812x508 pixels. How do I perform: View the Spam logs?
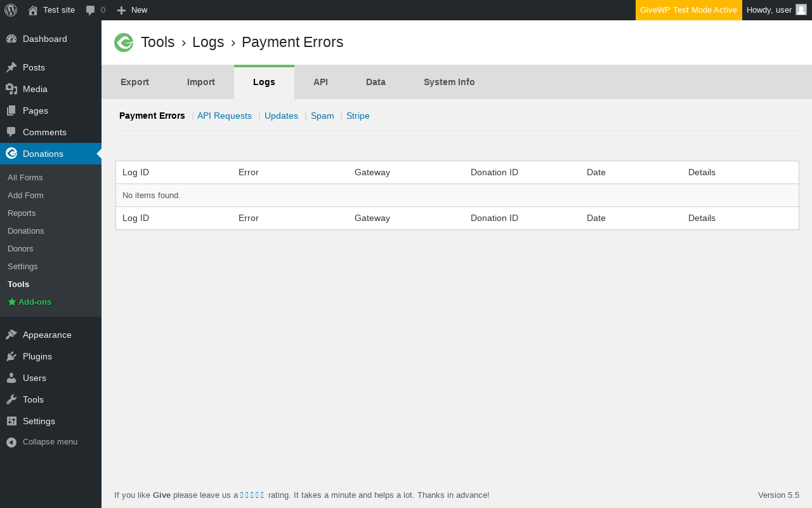(322, 116)
